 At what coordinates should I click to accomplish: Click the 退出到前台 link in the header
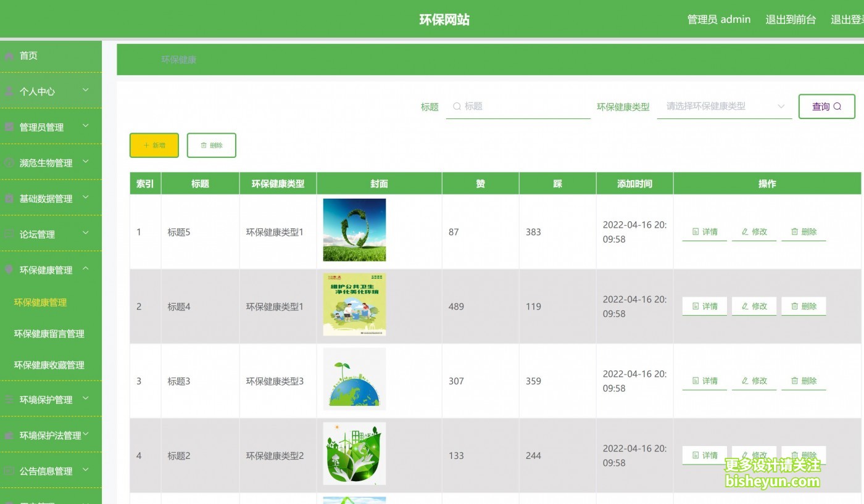click(791, 20)
